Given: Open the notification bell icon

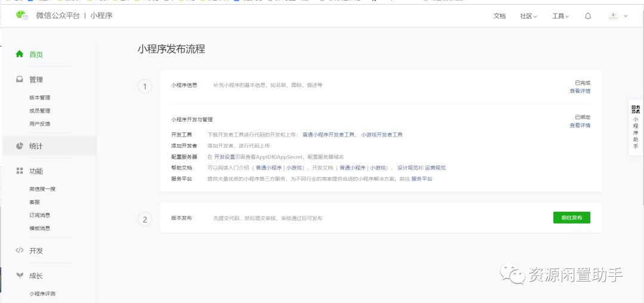Looking at the screenshot, I should [x=588, y=16].
